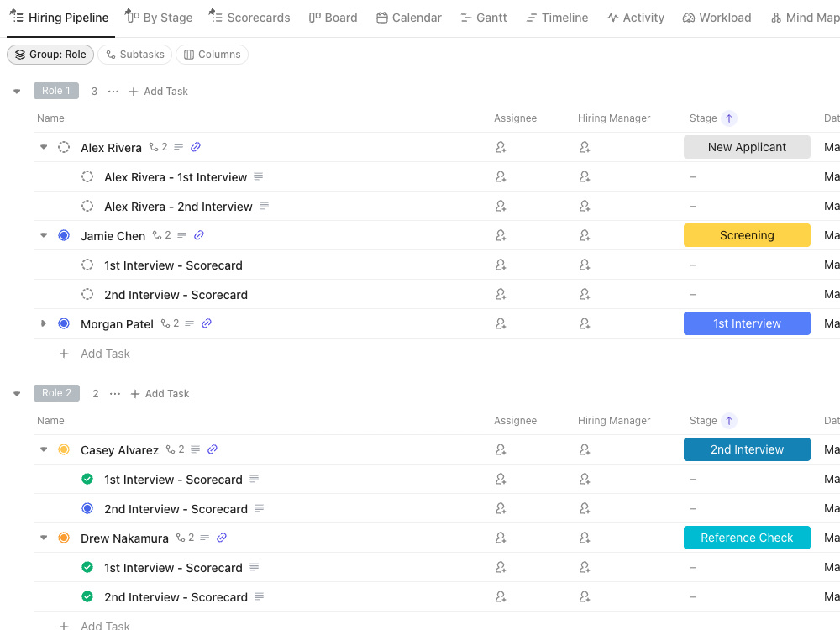
Task: Set Hiring Manager for Drew Nakamura
Action: click(x=585, y=538)
